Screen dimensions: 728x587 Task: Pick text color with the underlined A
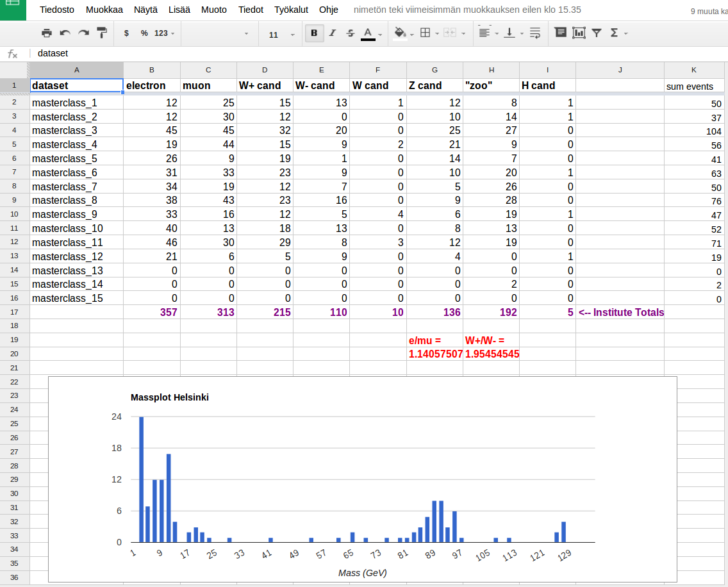(368, 33)
